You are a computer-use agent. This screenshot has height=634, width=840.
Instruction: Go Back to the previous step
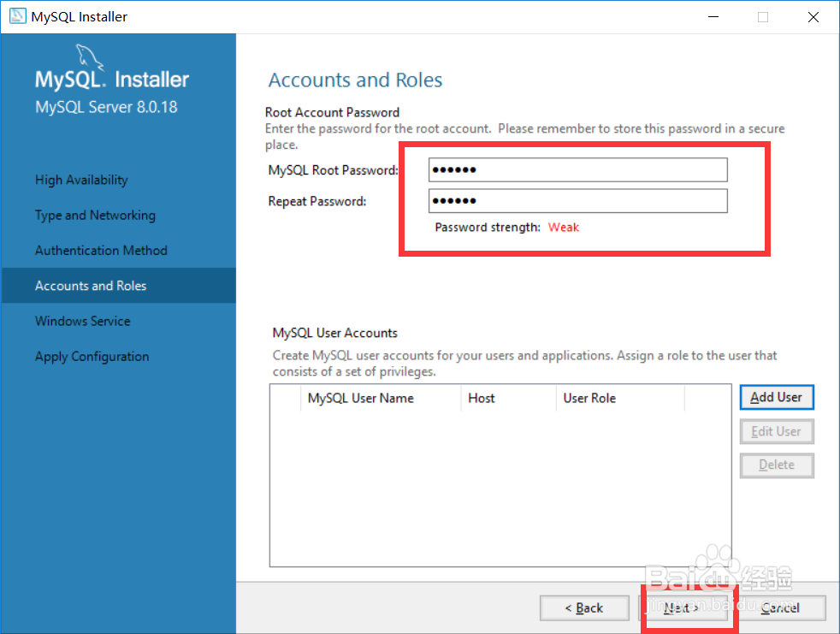tap(584, 607)
